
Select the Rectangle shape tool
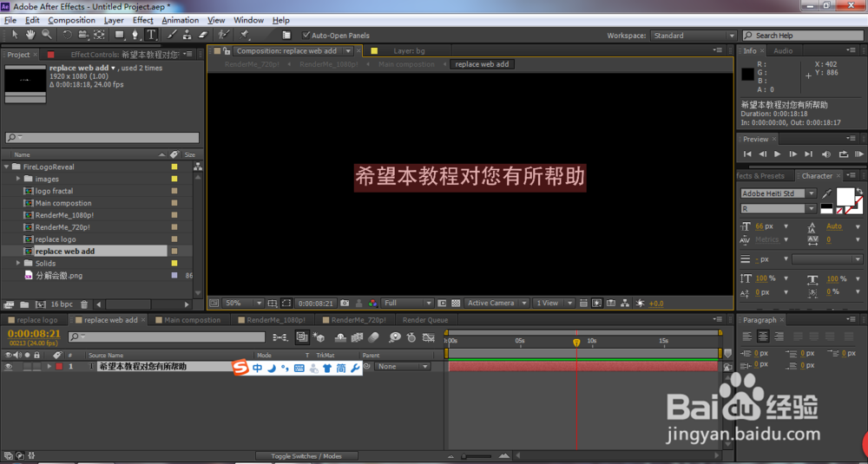click(x=120, y=35)
